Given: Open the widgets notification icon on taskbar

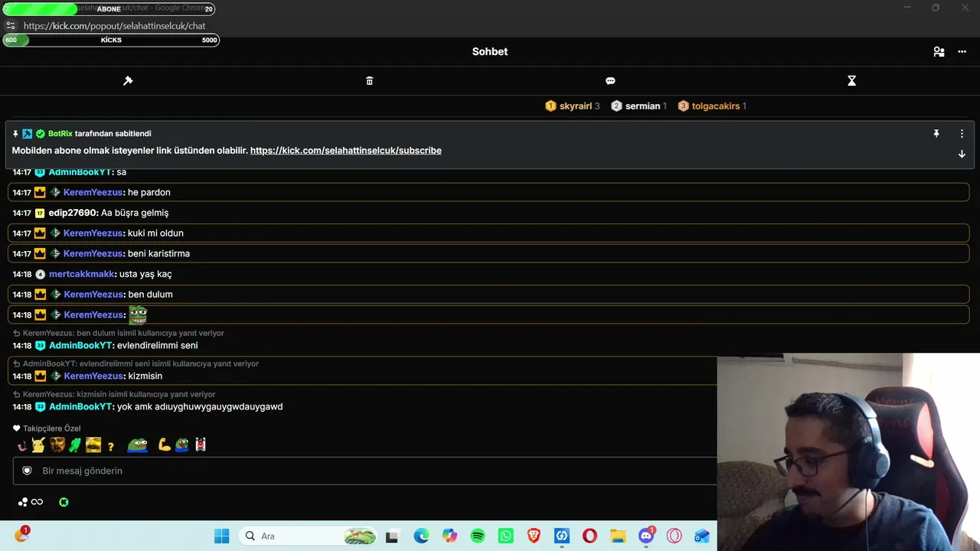Looking at the screenshot, I should [21, 536].
